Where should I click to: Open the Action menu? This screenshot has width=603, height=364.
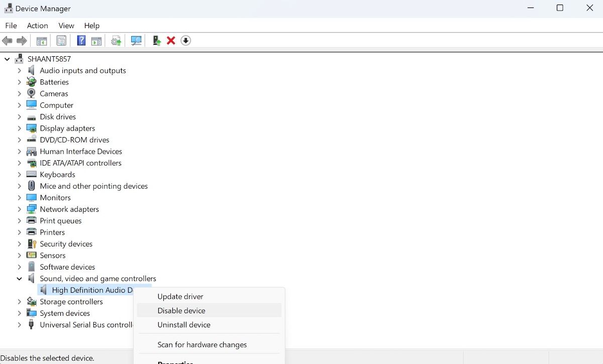pyautogui.click(x=37, y=26)
